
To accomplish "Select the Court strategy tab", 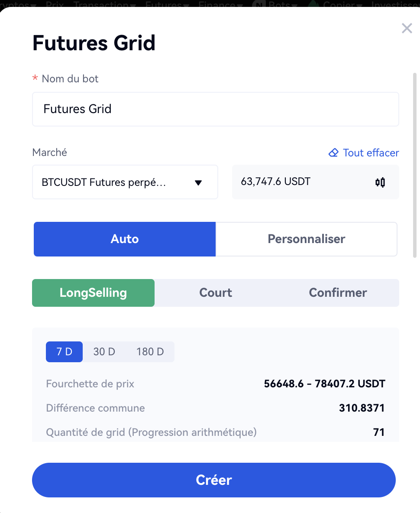I will pyautogui.click(x=216, y=293).
